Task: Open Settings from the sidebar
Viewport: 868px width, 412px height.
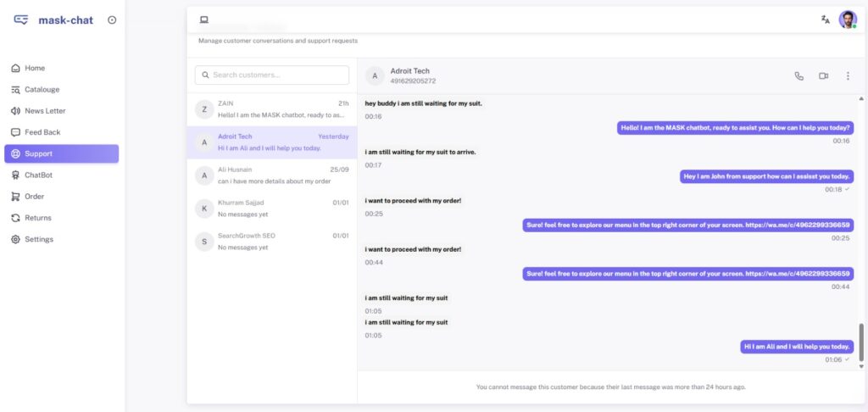Action: coord(38,239)
